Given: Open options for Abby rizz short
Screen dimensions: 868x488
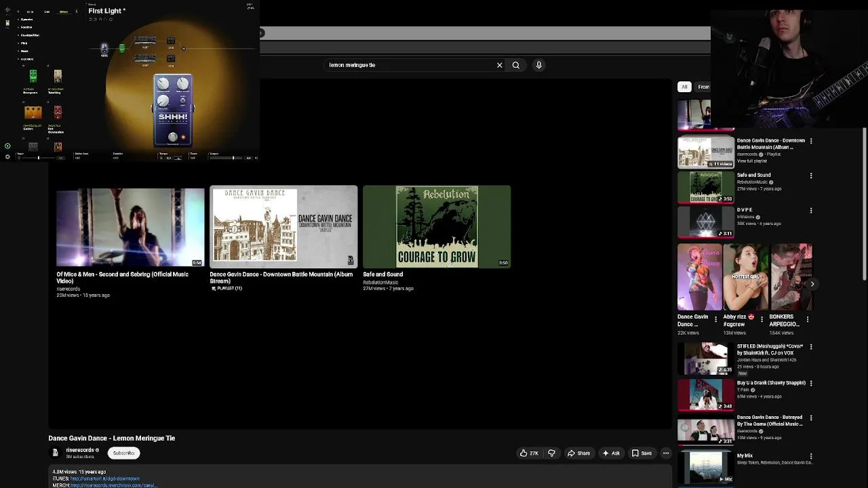Looking at the screenshot, I should pos(762,319).
